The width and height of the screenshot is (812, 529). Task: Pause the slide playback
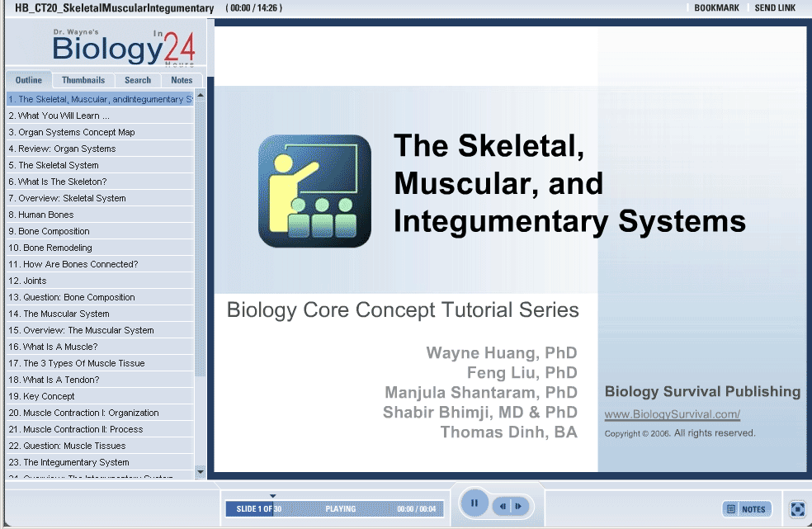pos(474,503)
